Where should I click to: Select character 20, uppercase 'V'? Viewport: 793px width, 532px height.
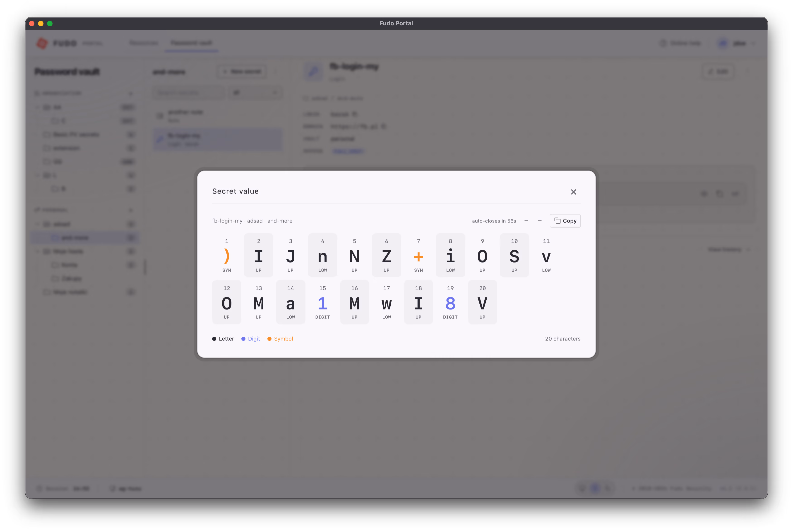click(x=482, y=302)
